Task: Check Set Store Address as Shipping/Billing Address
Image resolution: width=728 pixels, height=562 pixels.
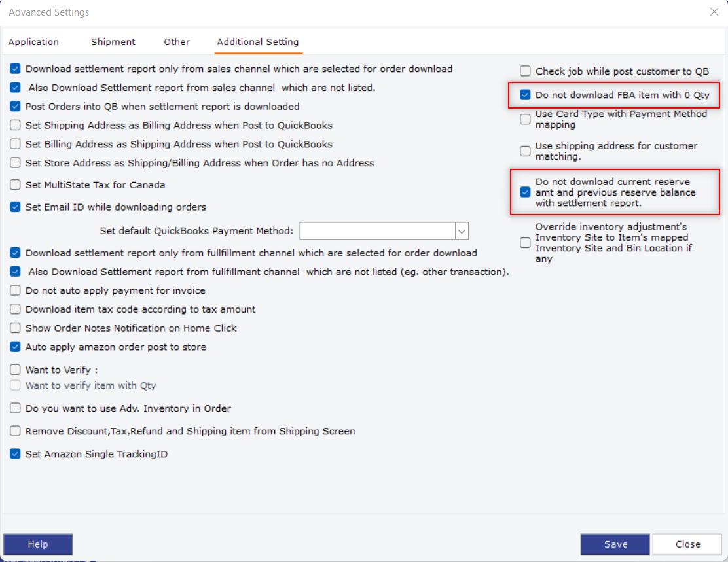Action: (15, 162)
